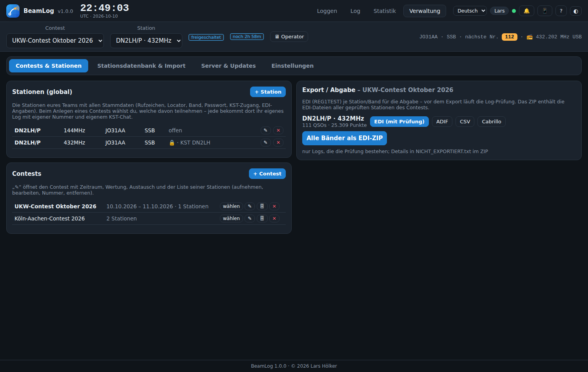Open archive icon for Köln-Aachen-Contest 2026
Image resolution: width=588 pixels, height=372 pixels.
tap(262, 219)
